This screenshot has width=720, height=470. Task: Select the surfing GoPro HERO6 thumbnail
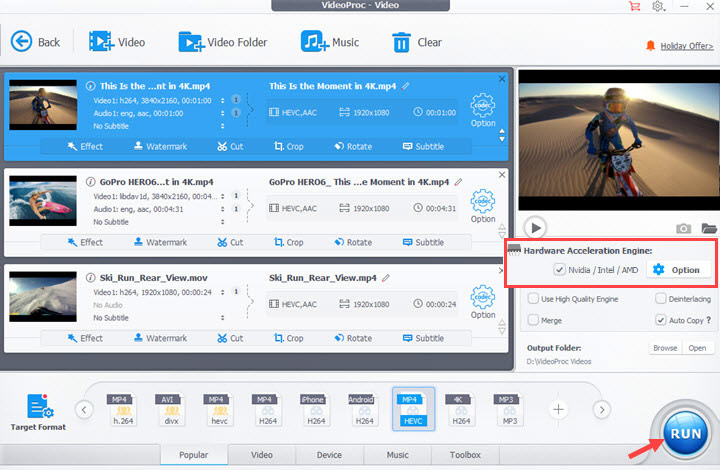[x=43, y=201]
